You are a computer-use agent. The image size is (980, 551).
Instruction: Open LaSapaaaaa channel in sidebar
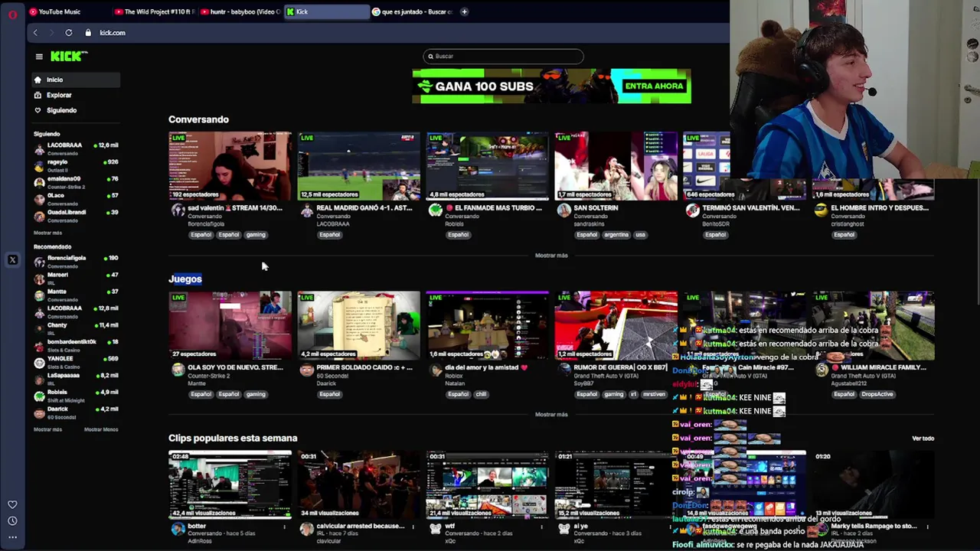pyautogui.click(x=76, y=379)
